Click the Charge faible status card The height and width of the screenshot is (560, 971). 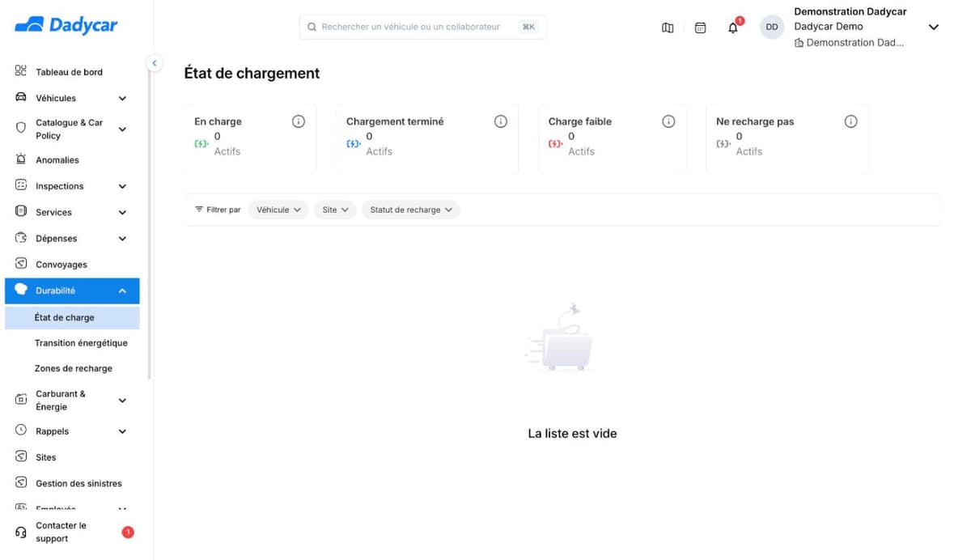pos(613,138)
